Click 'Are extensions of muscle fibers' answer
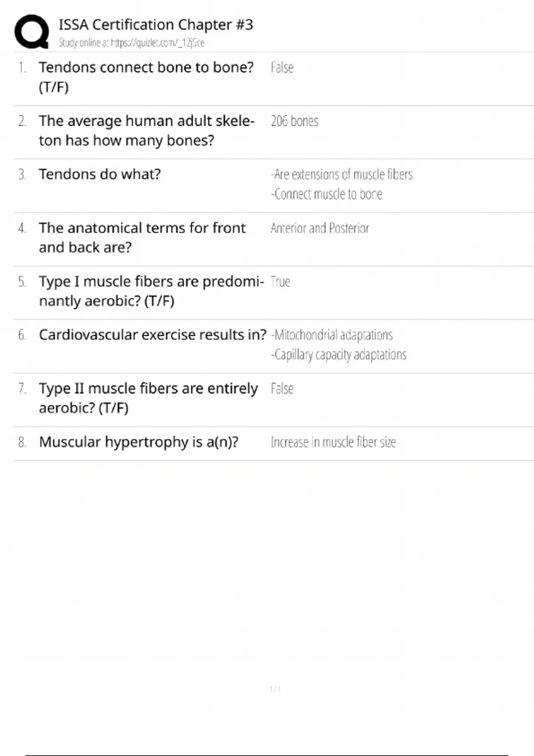The height and width of the screenshot is (756, 534). (x=342, y=174)
